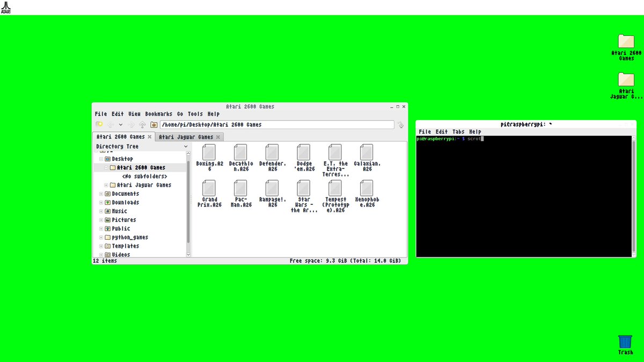The height and width of the screenshot is (362, 644).
Task: Select the Dodge 'eM.A26 file icon
Action: coord(304,152)
